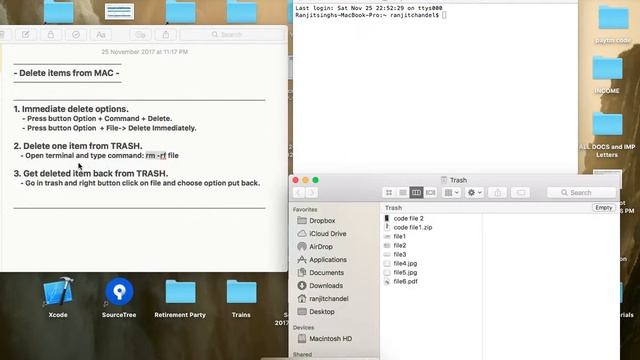Click the text document thumbnail on desktop top

point(119,11)
